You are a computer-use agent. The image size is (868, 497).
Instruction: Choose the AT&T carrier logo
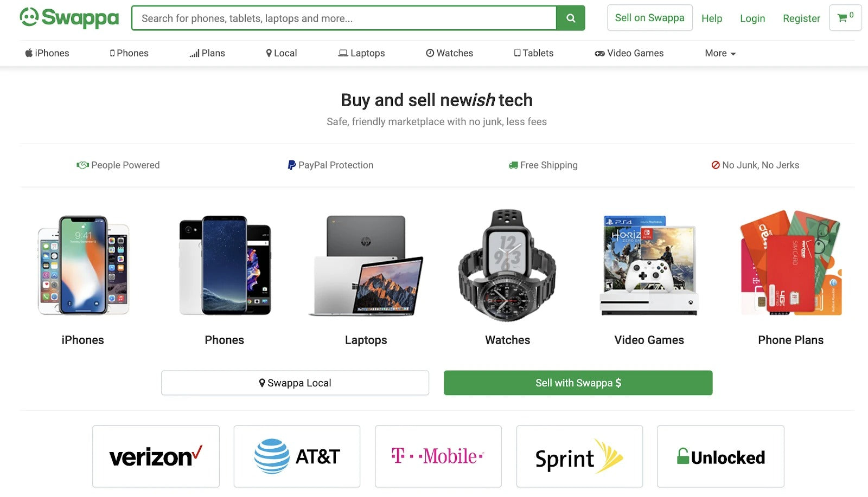297,456
